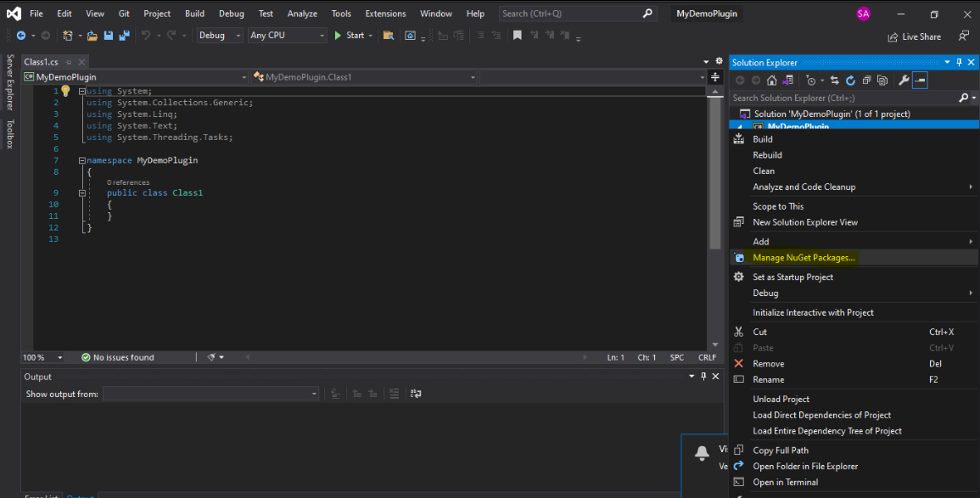
Task: Click the Save All toolbar icon
Action: click(123, 35)
